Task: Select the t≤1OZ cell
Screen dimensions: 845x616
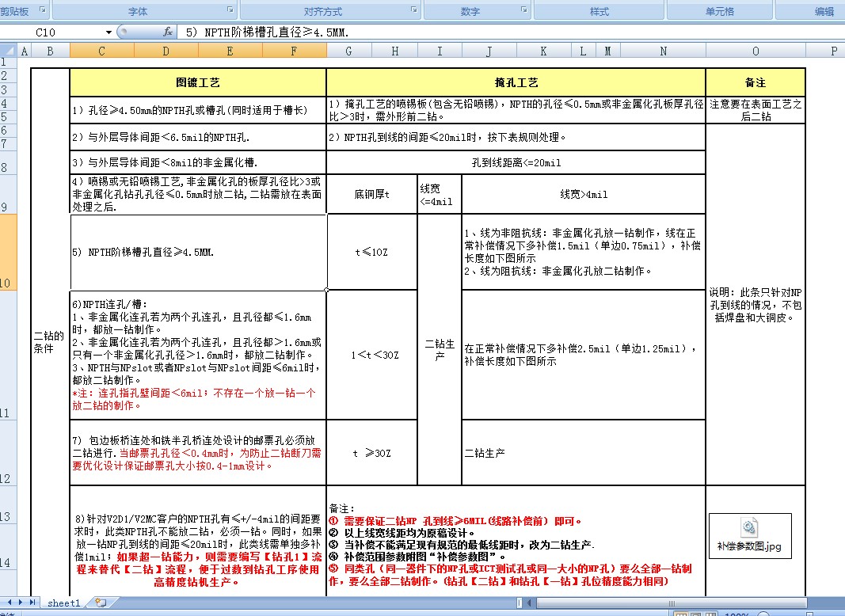Action: pos(372,253)
